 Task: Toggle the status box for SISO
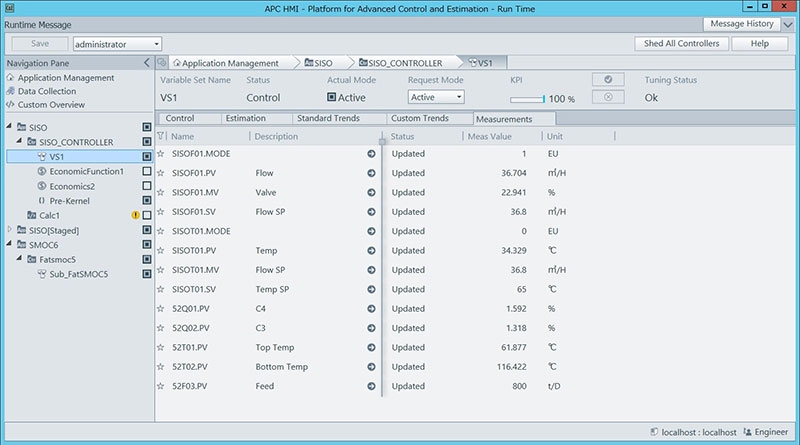tap(147, 127)
